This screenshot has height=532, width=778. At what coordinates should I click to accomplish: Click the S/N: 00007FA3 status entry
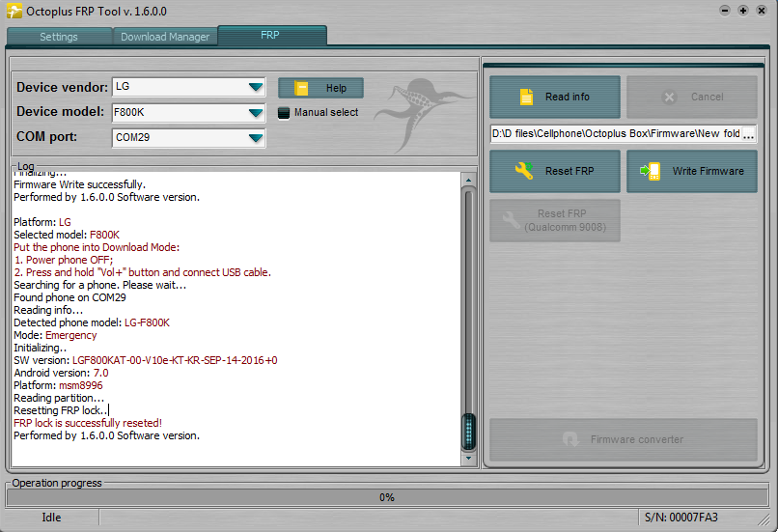tap(681, 518)
